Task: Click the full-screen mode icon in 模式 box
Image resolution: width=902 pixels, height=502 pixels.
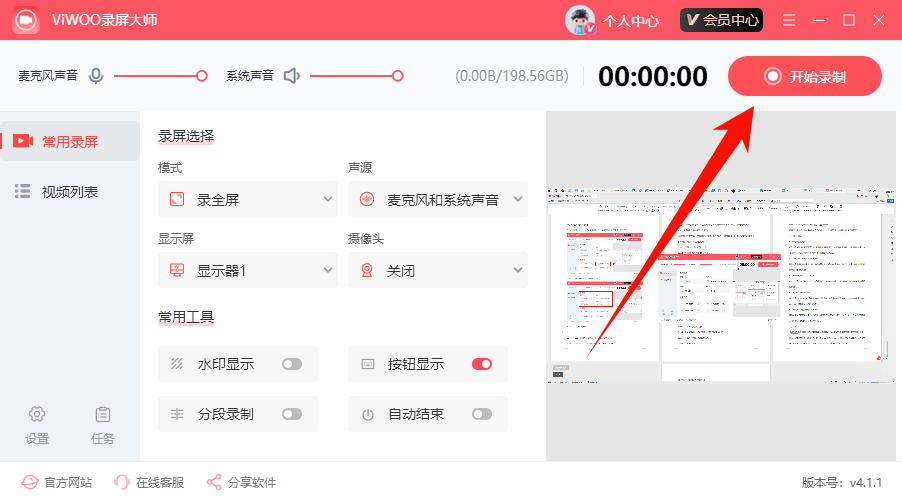Action: 177,200
